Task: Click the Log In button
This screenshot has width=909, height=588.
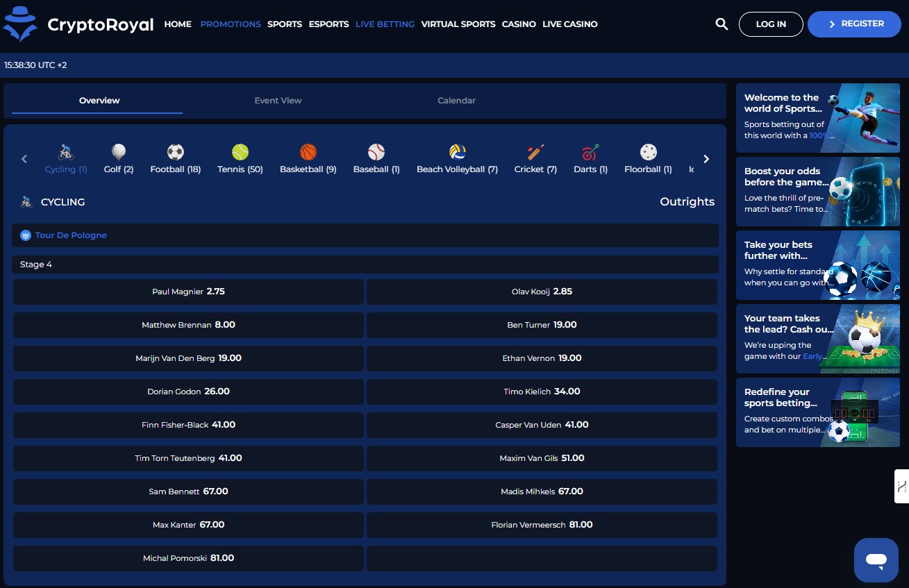Action: coord(771,24)
